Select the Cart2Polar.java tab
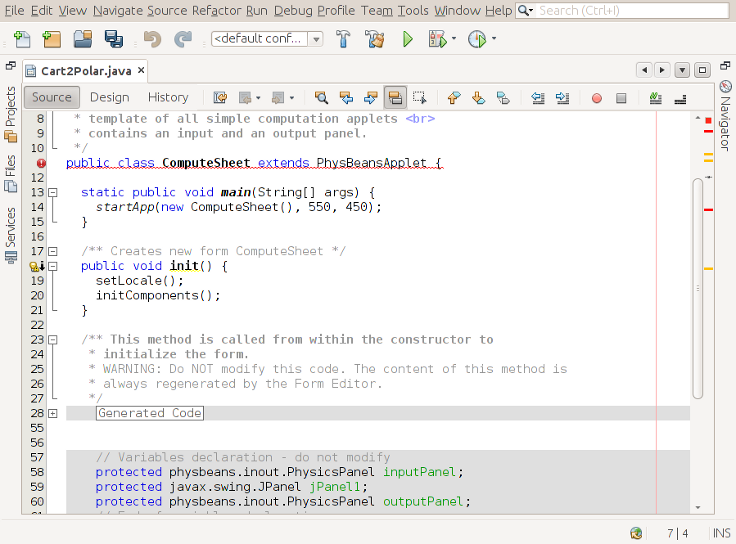Screen dimensions: 736x544 pyautogui.click(x=86, y=71)
